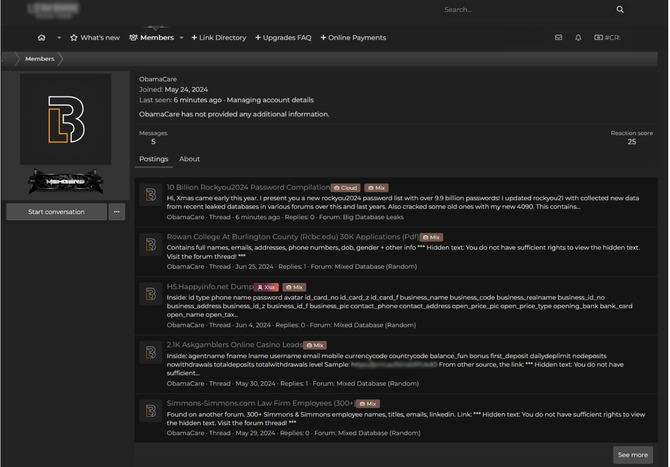Click the Cloud tag on Rockyou2024 thread
Viewport: 670px width, 467px height.
click(x=345, y=188)
